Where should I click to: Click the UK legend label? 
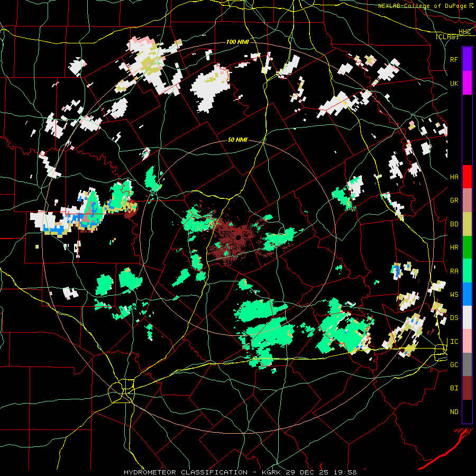pyautogui.click(x=454, y=83)
